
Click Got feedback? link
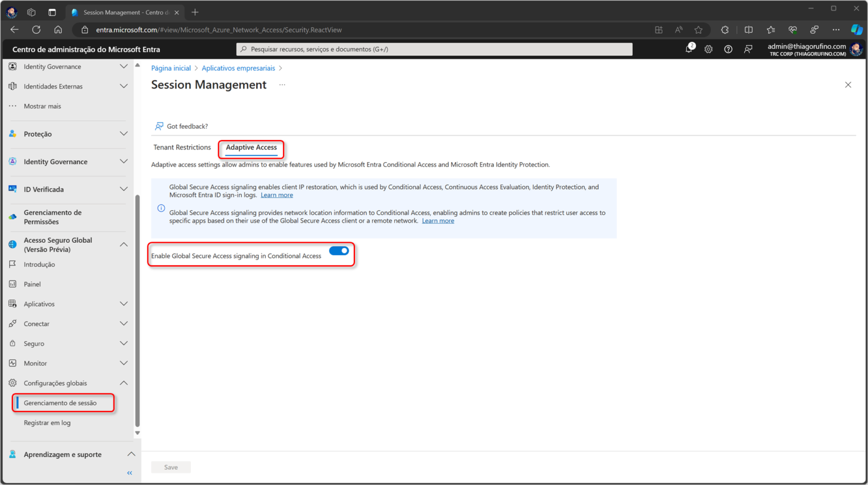(x=187, y=126)
